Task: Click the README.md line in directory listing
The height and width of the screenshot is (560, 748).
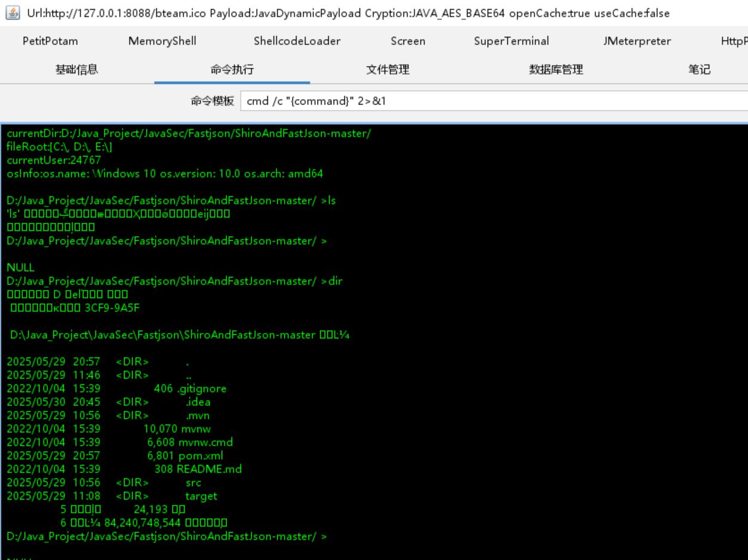Action: (209, 469)
